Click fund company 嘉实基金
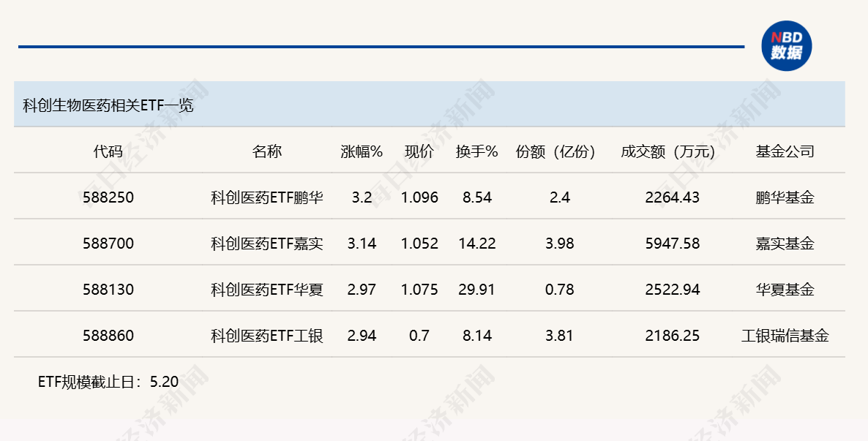Viewport: 868px width, 441px height. 785,244
